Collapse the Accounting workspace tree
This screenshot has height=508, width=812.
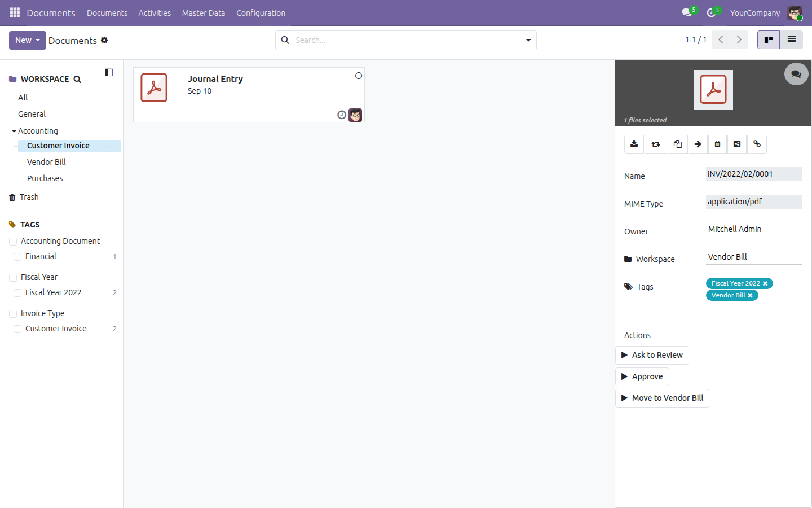click(x=14, y=131)
